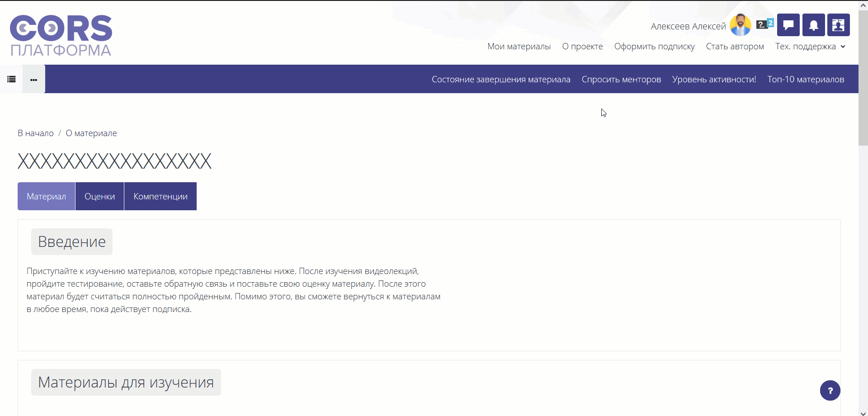Switch to the Оценки tab
868x416 pixels.
tap(99, 196)
